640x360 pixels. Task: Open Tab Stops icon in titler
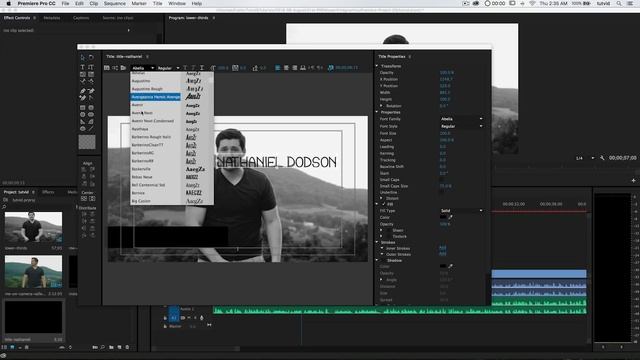pyautogui.click(x=303, y=68)
